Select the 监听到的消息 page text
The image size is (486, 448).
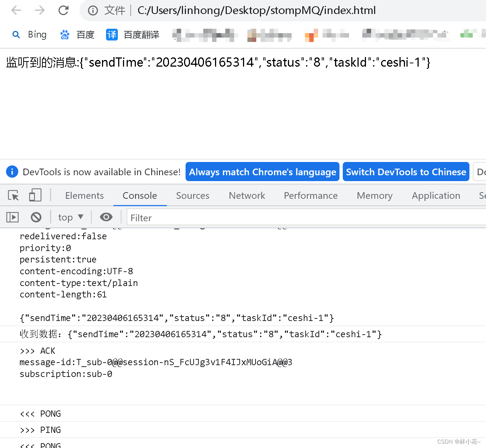click(218, 62)
